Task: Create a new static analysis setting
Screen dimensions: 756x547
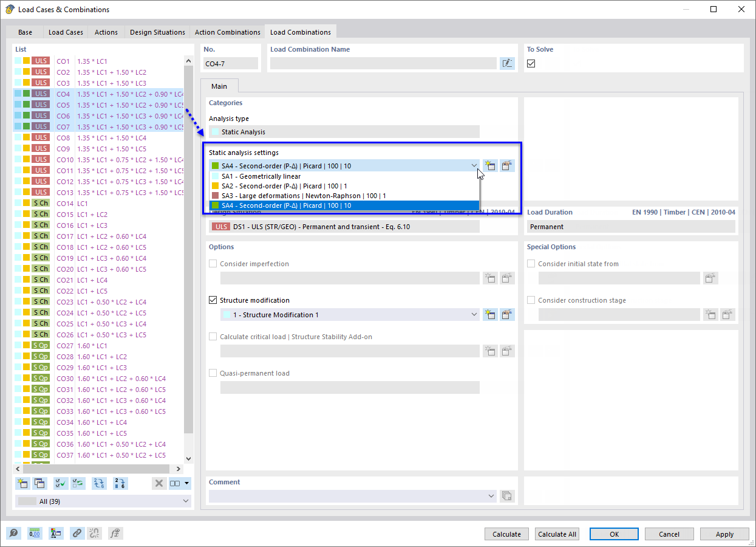Action: tap(490, 165)
